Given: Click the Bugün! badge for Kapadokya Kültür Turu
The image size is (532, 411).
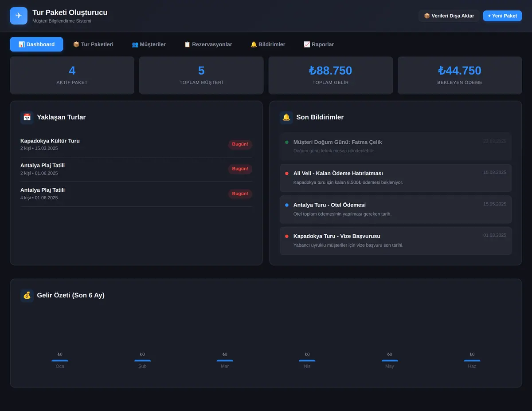Looking at the screenshot, I should pos(240,144).
